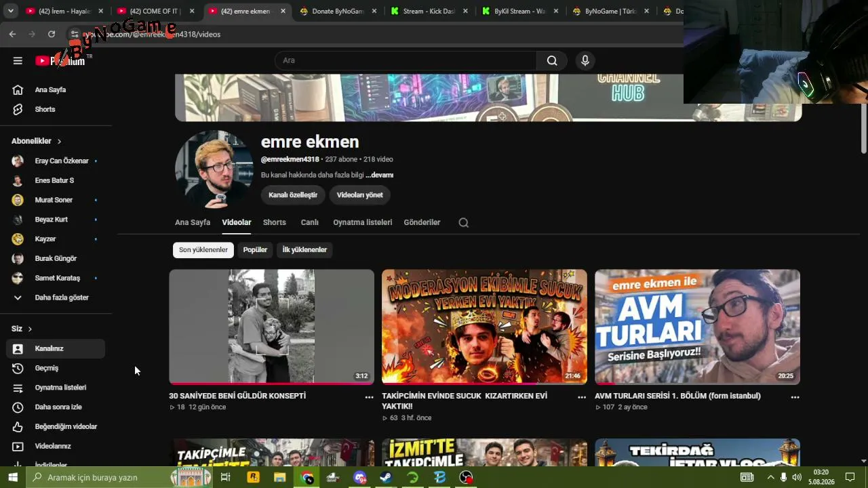Open Murat Soner subscription channel

click(x=56, y=200)
